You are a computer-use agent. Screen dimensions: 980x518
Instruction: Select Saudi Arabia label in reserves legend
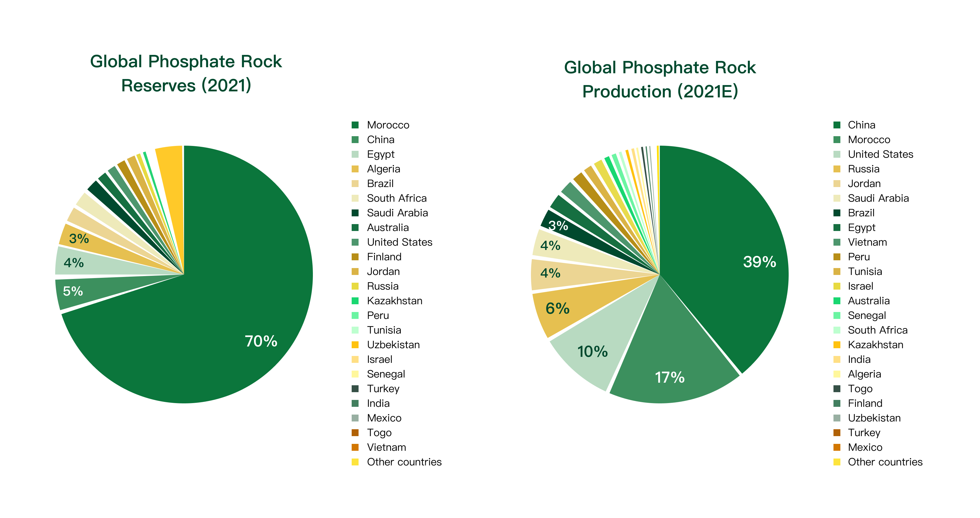point(397,213)
